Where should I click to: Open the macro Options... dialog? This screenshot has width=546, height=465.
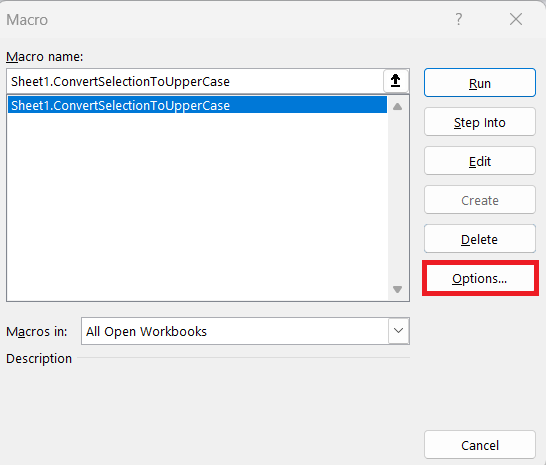click(479, 278)
